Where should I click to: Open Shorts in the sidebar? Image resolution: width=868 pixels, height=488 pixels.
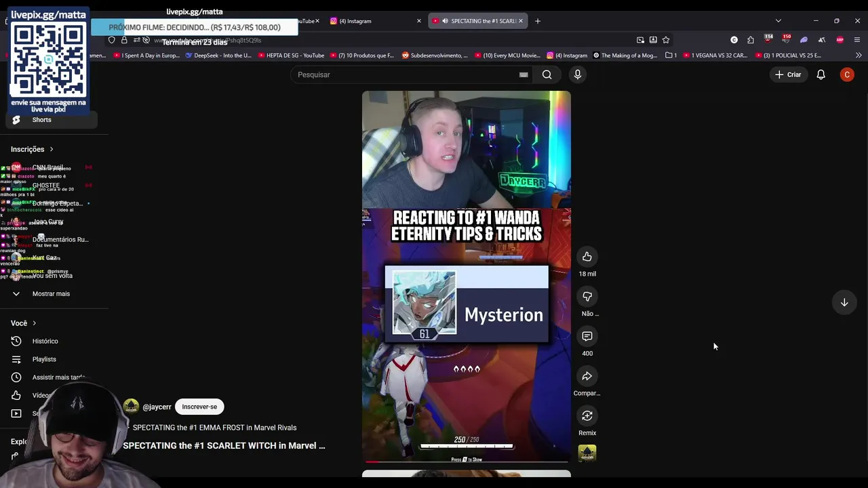[52, 120]
